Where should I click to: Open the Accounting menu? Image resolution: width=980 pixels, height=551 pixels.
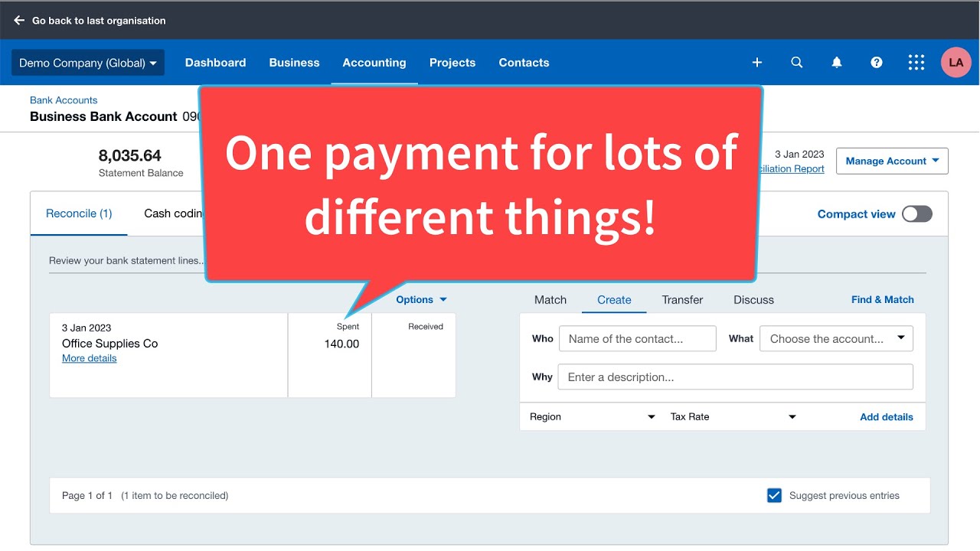point(374,63)
